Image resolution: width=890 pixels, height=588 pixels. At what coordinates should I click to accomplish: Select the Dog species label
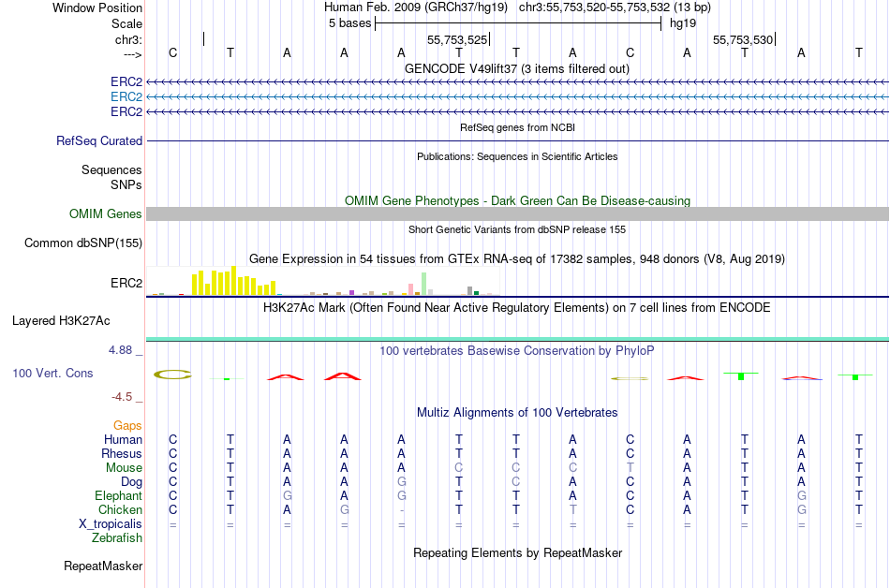pyautogui.click(x=131, y=482)
